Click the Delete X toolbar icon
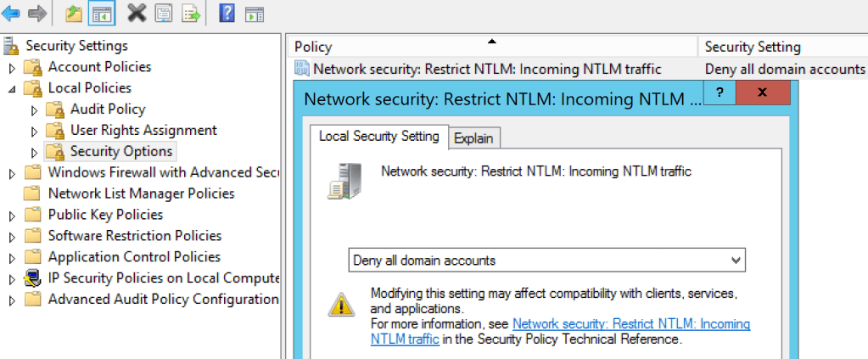Screen dimensions: 868x359 (136, 13)
